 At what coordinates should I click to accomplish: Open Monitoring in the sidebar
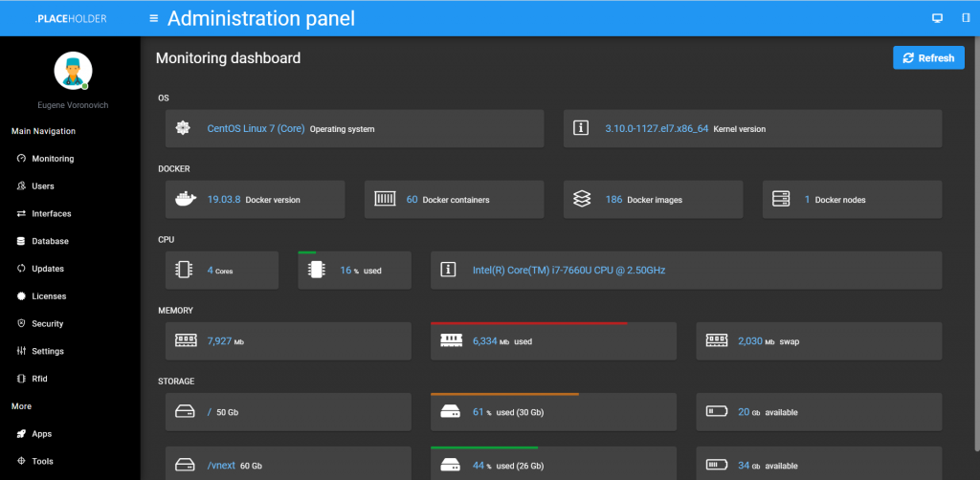52,159
